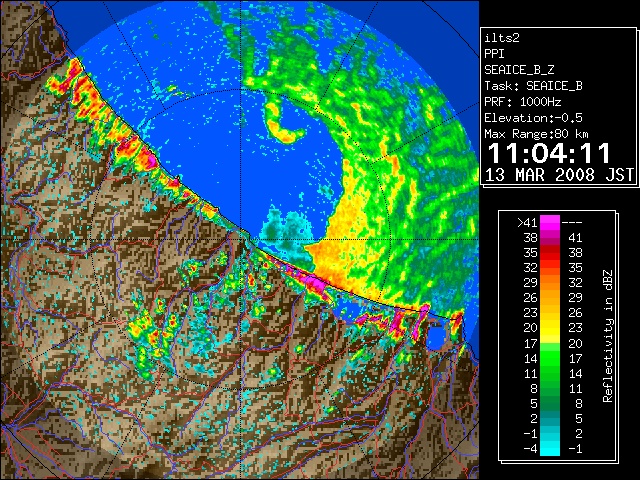This screenshot has height=480, width=640.
Task: Select the 'Task: SEAICE_B' line
Action: 533,86
